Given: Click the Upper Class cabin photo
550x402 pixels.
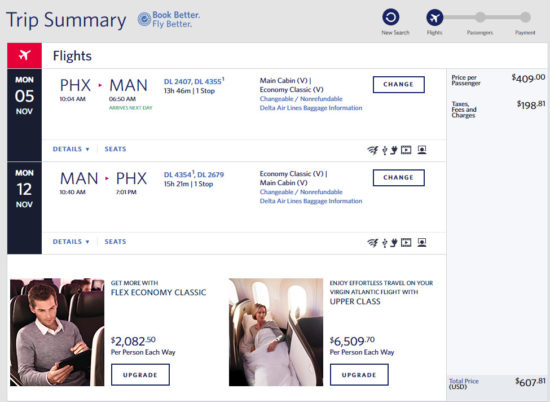Looking at the screenshot, I should pos(276,332).
